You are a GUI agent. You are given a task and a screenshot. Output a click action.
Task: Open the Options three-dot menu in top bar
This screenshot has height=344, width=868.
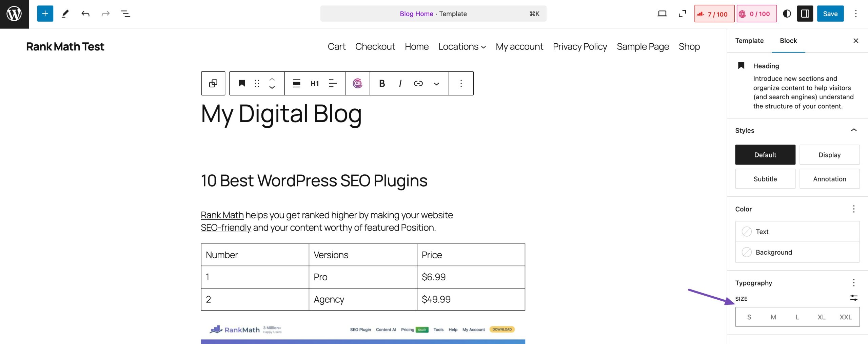pyautogui.click(x=856, y=14)
